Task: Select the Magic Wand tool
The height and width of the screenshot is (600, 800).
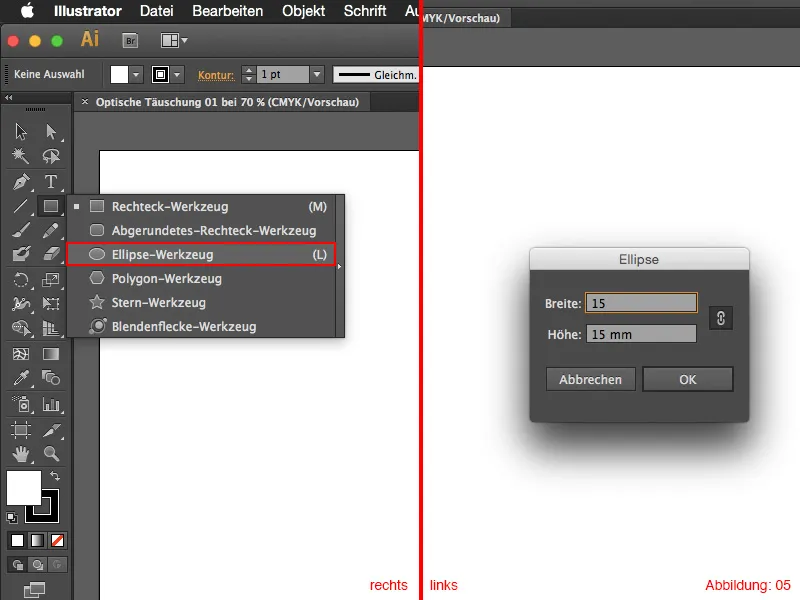Action: point(21,156)
